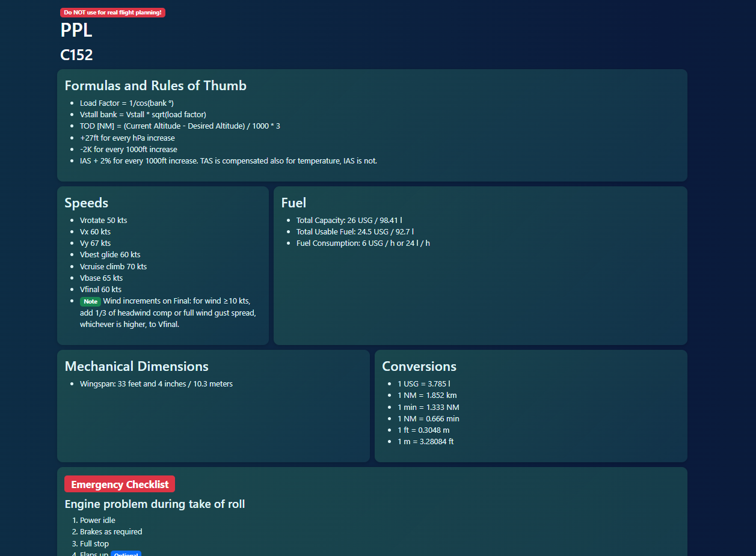Click the 'Vbest glide 60 kts' entry
The image size is (756, 556).
click(110, 255)
